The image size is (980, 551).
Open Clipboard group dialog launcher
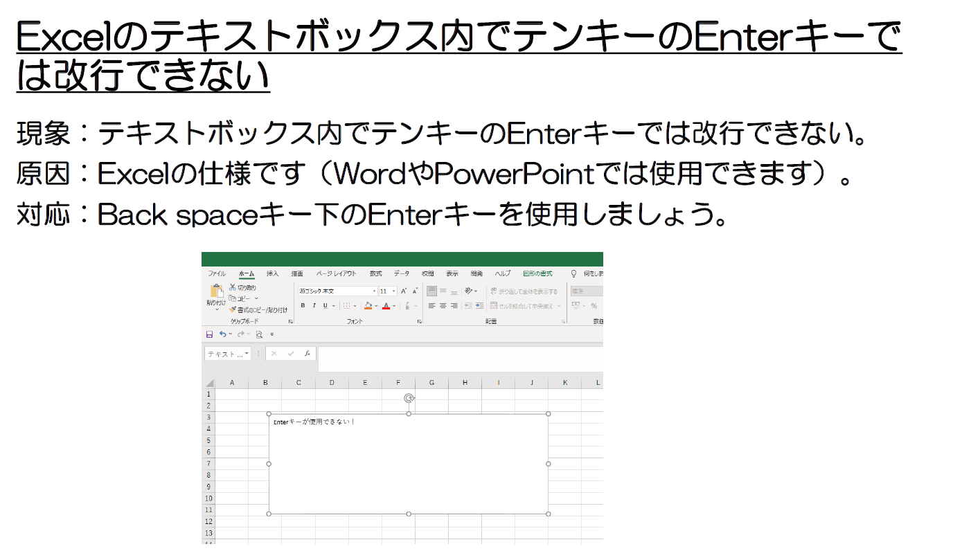pyautogui.click(x=291, y=322)
